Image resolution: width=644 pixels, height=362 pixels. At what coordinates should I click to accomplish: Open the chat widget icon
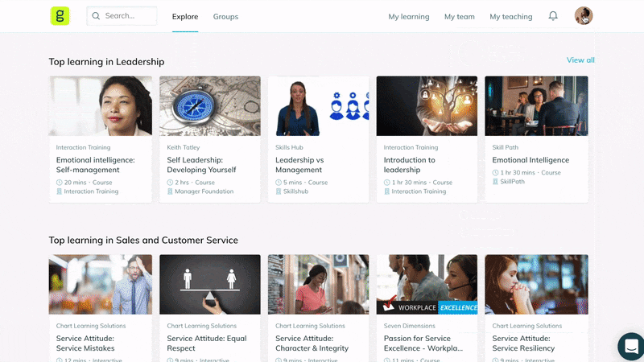click(631, 346)
